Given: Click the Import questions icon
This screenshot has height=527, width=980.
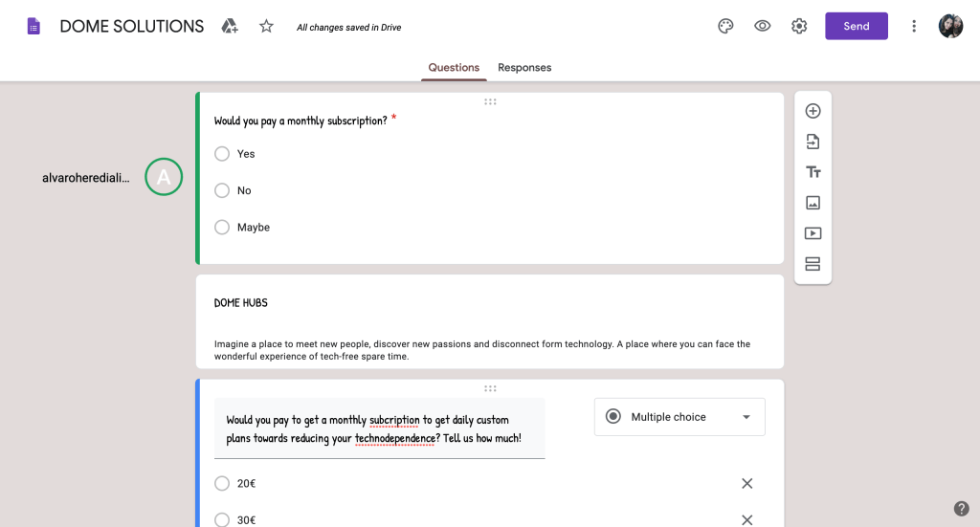Looking at the screenshot, I should [813, 142].
